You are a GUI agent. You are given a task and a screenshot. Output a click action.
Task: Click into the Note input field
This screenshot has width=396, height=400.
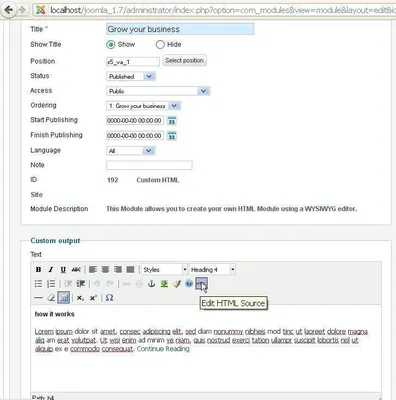(x=149, y=165)
